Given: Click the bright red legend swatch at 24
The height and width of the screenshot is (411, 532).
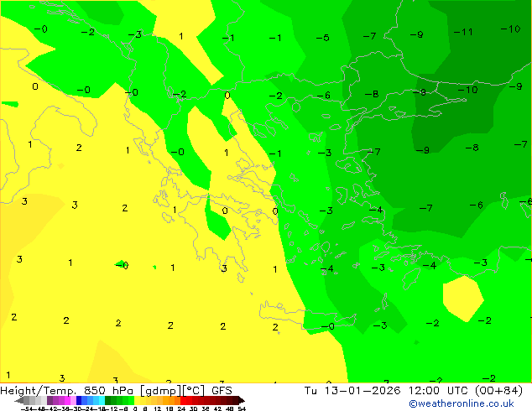Looking at the screenshot, I should tap(184, 400).
